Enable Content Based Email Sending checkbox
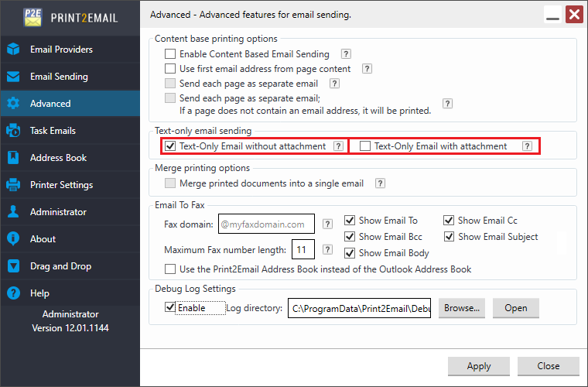This screenshot has width=588, height=387. coord(170,54)
